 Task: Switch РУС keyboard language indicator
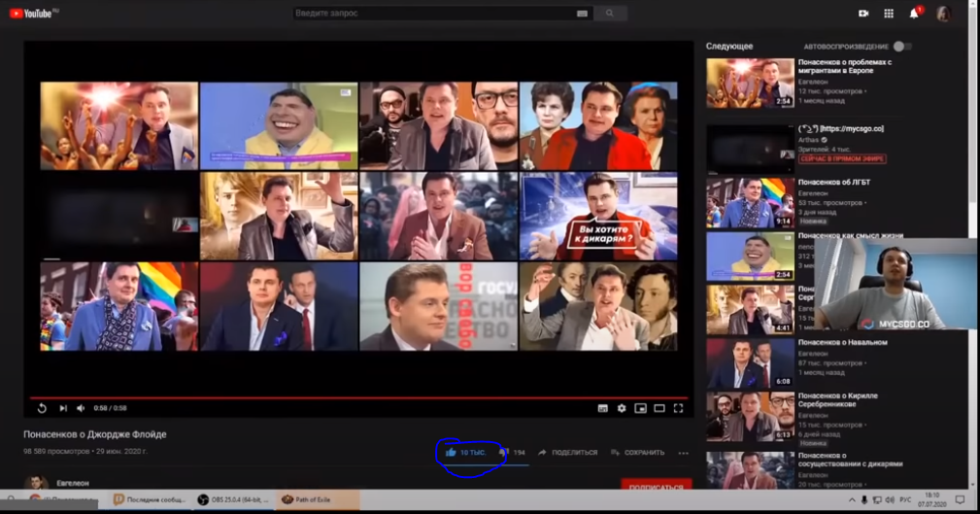pos(905,499)
